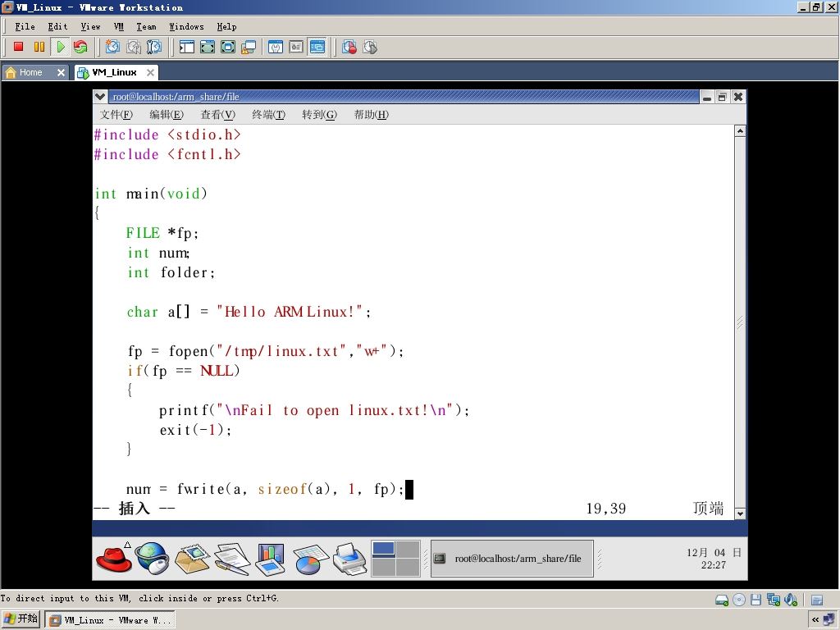Take a snapshot of the VM
Screen dimensions: 840x630
tap(112, 47)
